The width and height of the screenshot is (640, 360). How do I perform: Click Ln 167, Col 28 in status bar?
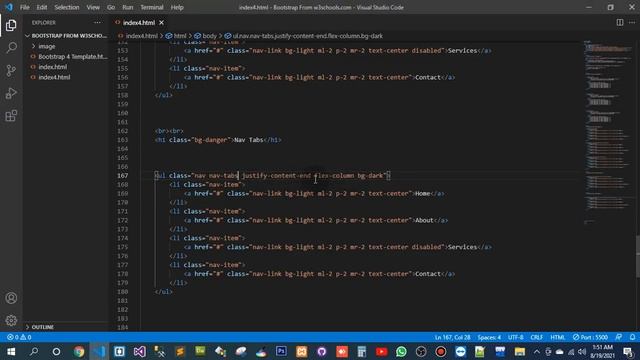point(452,338)
